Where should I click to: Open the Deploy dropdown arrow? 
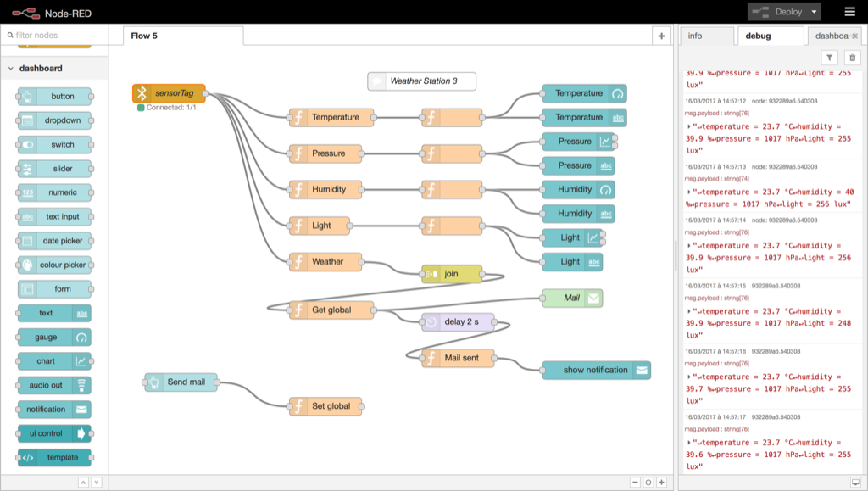coord(815,12)
